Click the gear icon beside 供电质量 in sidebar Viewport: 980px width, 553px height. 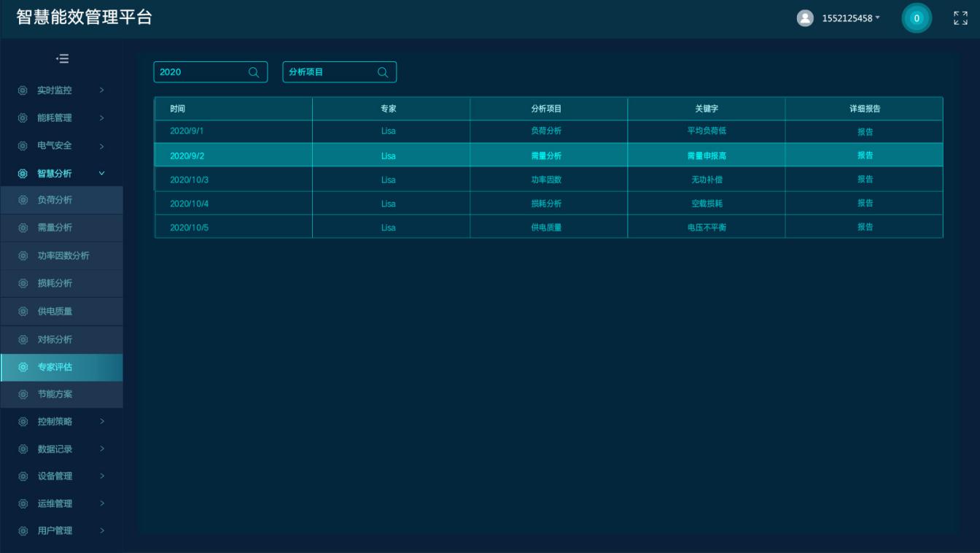pyautogui.click(x=23, y=312)
